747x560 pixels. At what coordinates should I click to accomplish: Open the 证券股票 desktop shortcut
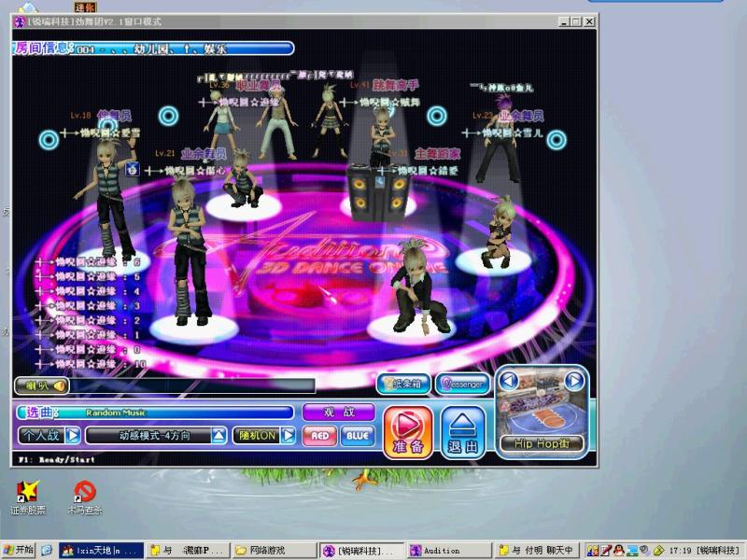coord(28,497)
